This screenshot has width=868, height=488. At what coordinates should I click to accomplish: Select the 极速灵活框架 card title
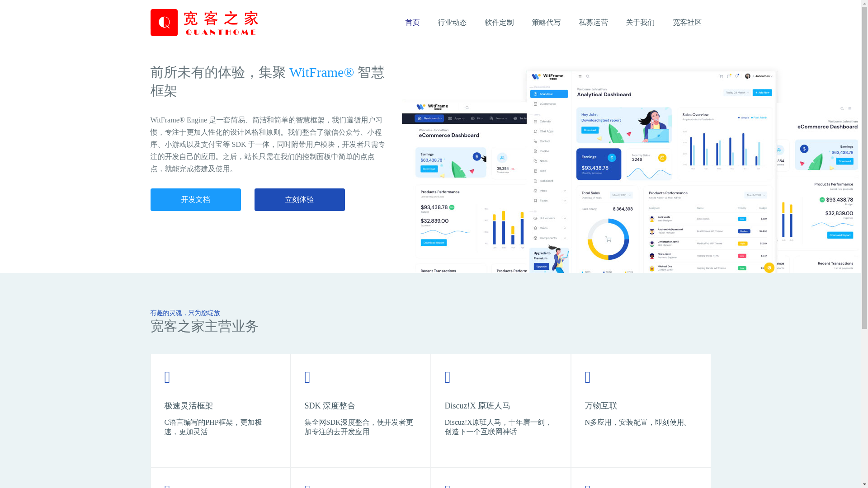pos(189,406)
